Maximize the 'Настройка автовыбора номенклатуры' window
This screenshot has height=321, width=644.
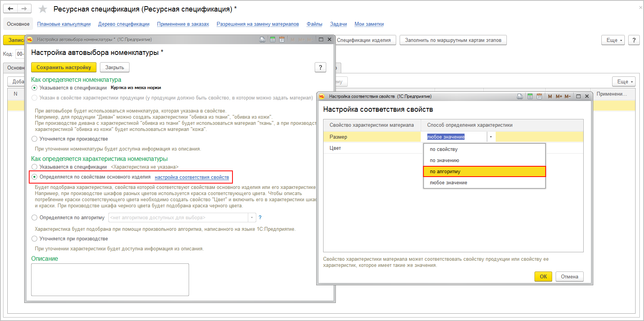coord(321,40)
